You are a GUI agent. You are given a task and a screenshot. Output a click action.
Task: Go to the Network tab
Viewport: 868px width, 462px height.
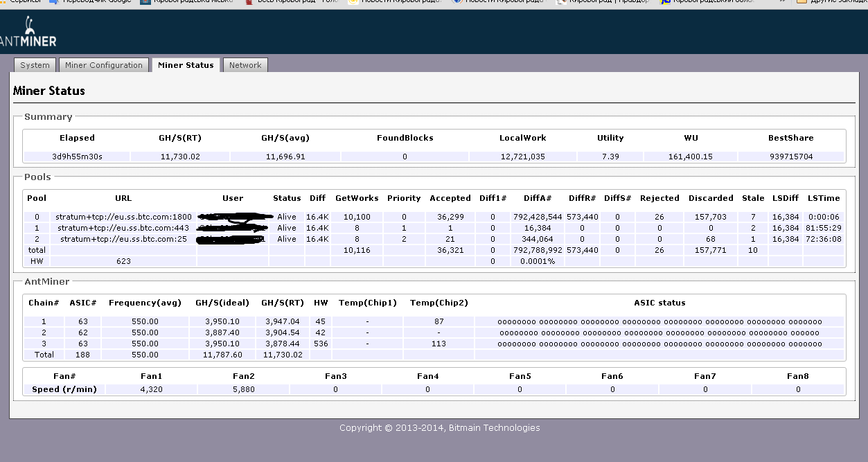[x=245, y=65]
